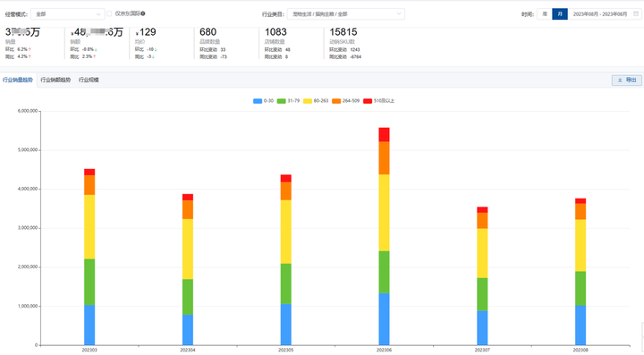Viewport: 644px width, 355px height.
Task: Click the info icon beside 仅京东国际
Action: tap(143, 13)
